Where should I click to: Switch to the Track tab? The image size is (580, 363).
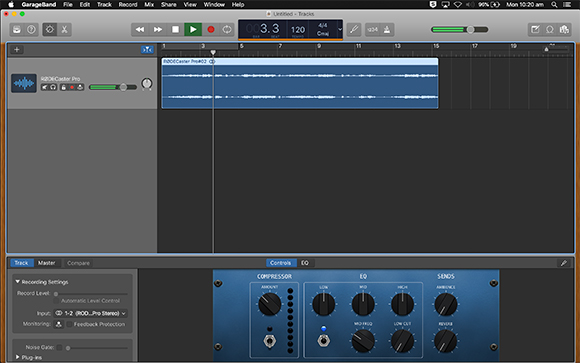pyautogui.click(x=21, y=263)
